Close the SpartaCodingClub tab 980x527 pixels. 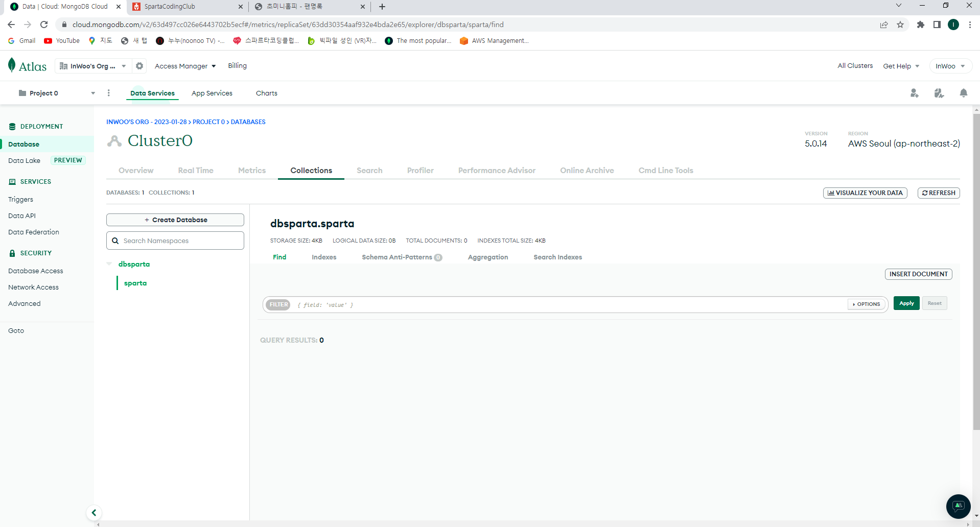coord(241,7)
